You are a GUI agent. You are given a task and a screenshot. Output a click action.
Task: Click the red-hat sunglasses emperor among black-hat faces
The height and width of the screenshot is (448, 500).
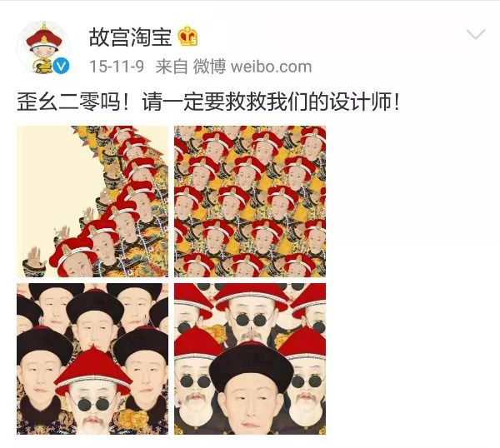(93, 392)
